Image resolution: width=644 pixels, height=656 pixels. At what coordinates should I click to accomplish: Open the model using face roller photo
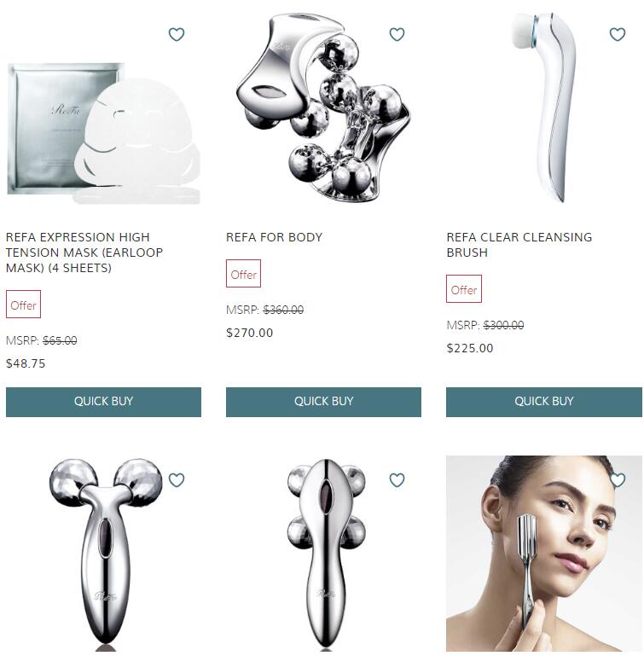544,554
